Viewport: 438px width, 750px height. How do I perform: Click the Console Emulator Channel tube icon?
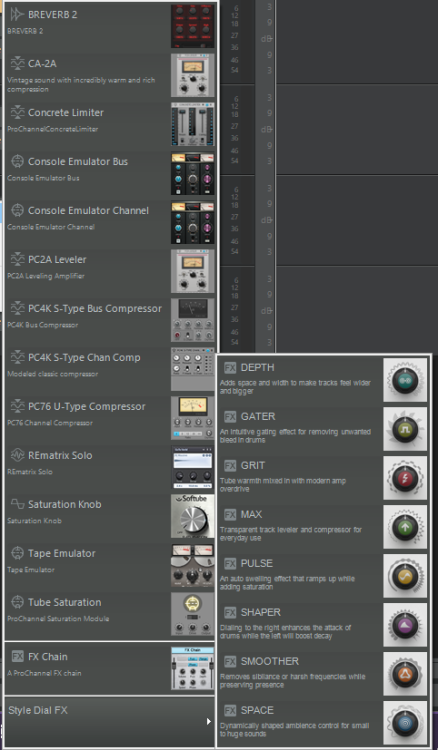17,210
